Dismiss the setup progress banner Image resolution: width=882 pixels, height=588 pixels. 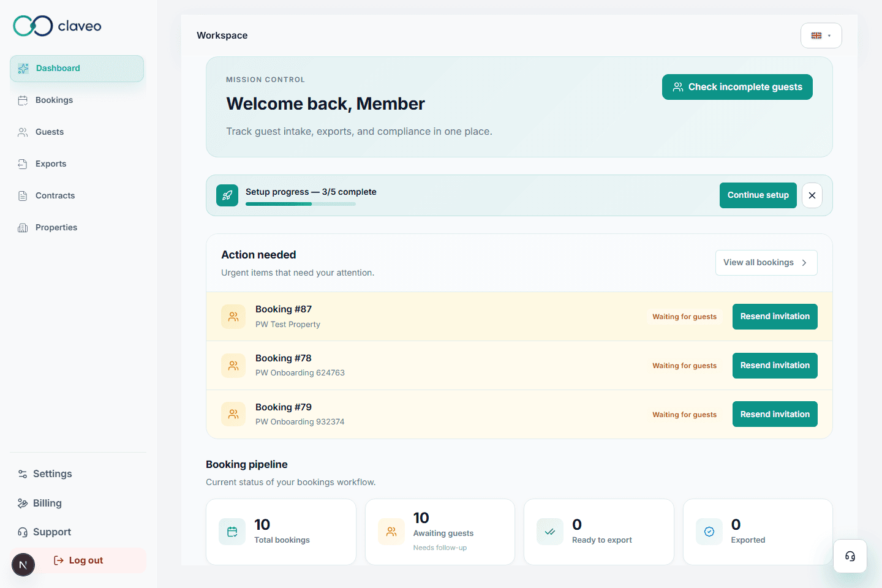click(812, 195)
